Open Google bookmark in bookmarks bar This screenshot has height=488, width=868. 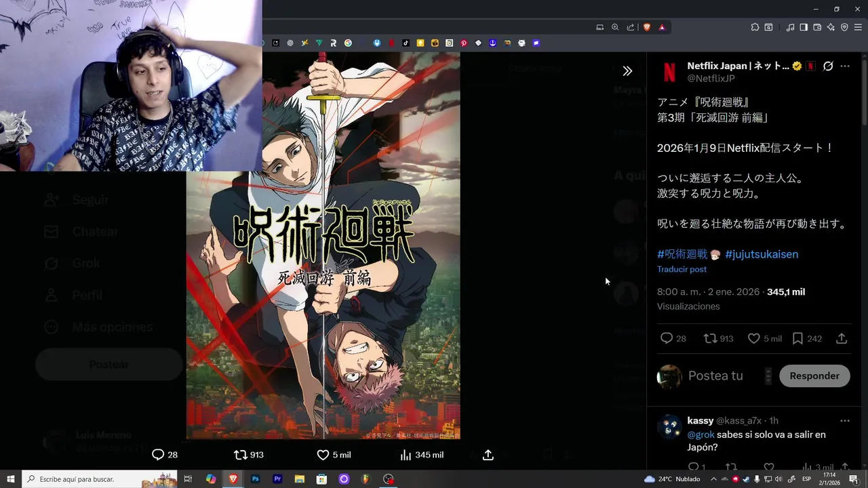pyautogui.click(x=348, y=43)
